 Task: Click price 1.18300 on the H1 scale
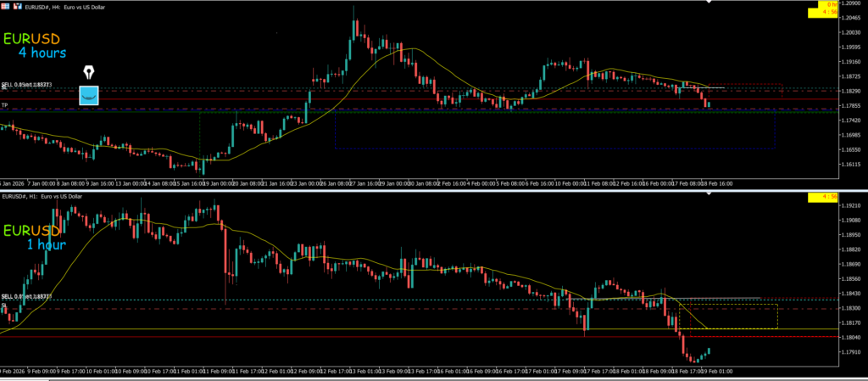[x=853, y=308]
